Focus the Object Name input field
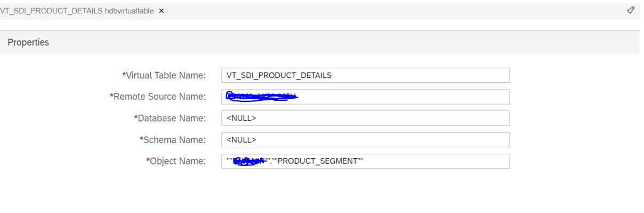 [366, 161]
